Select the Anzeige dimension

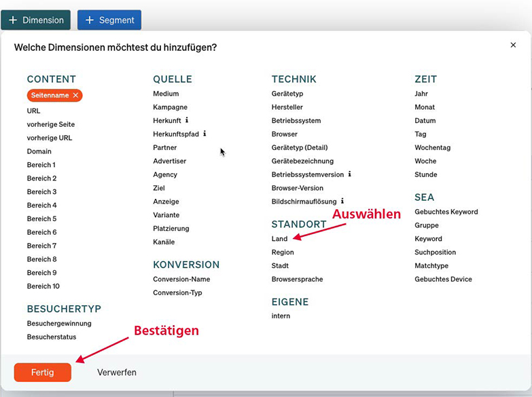click(166, 202)
